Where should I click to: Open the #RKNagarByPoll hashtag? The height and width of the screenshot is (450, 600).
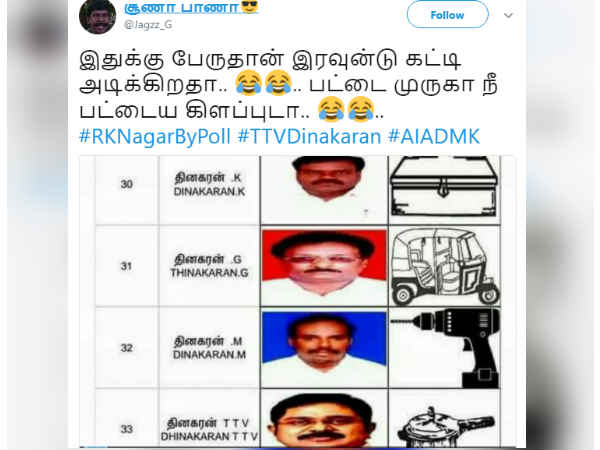click(155, 137)
